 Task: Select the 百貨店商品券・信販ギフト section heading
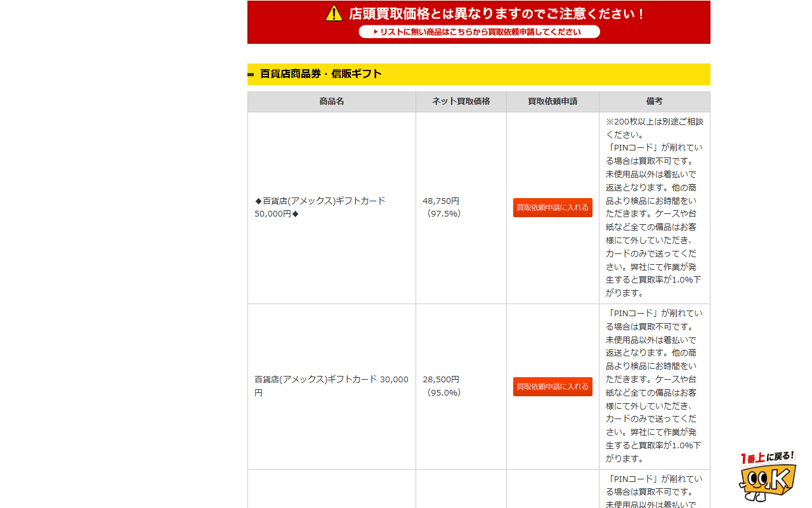click(321, 74)
